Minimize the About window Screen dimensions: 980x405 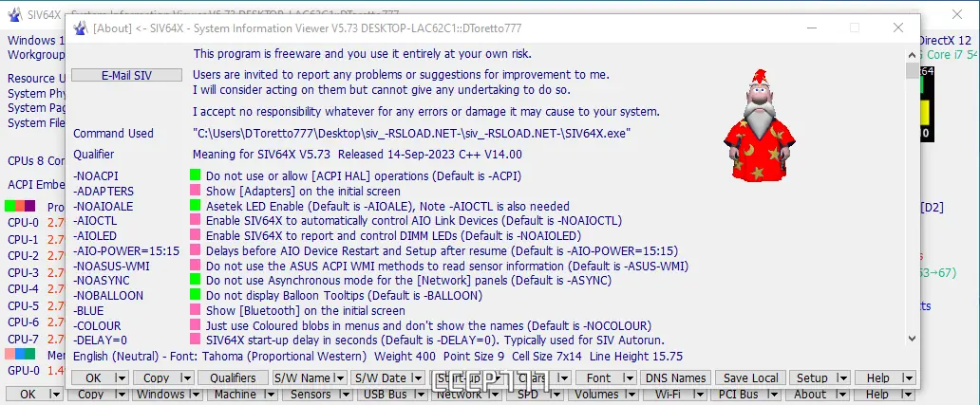click(x=811, y=28)
